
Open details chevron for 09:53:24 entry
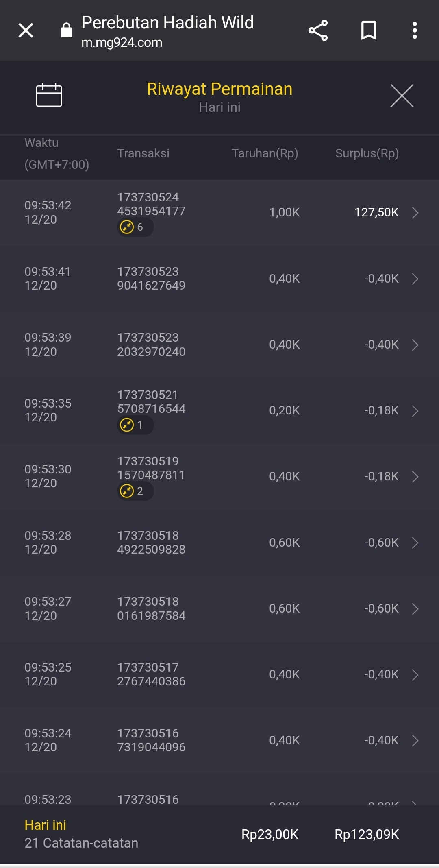415,741
